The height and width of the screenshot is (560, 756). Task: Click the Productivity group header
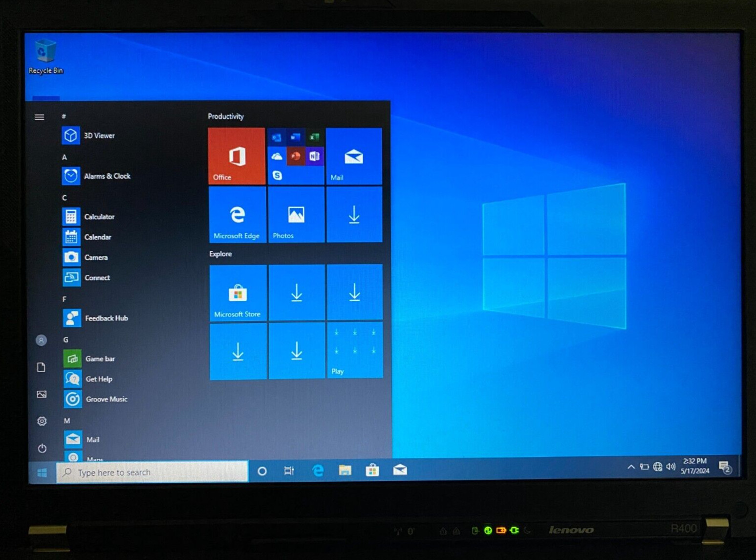tap(226, 116)
